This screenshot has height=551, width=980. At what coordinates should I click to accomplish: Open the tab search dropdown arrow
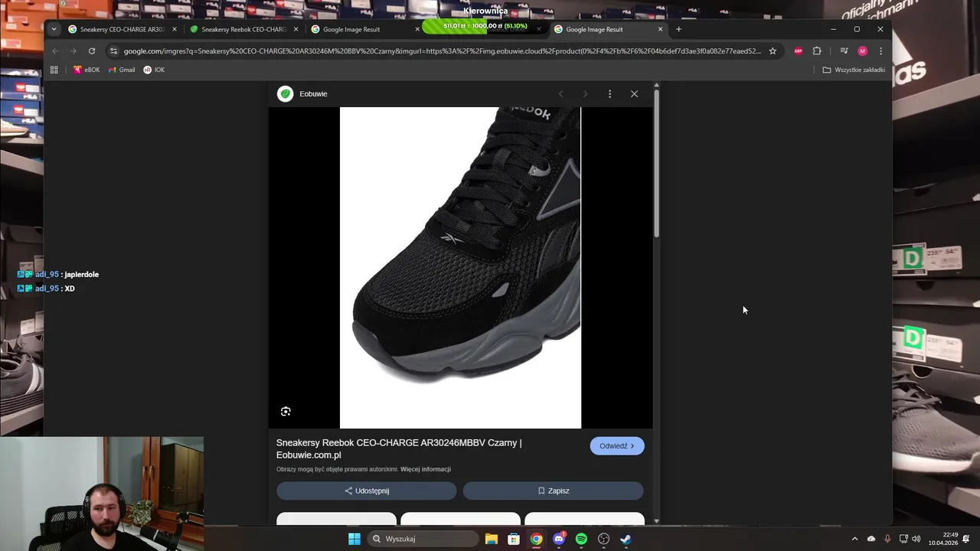click(54, 29)
